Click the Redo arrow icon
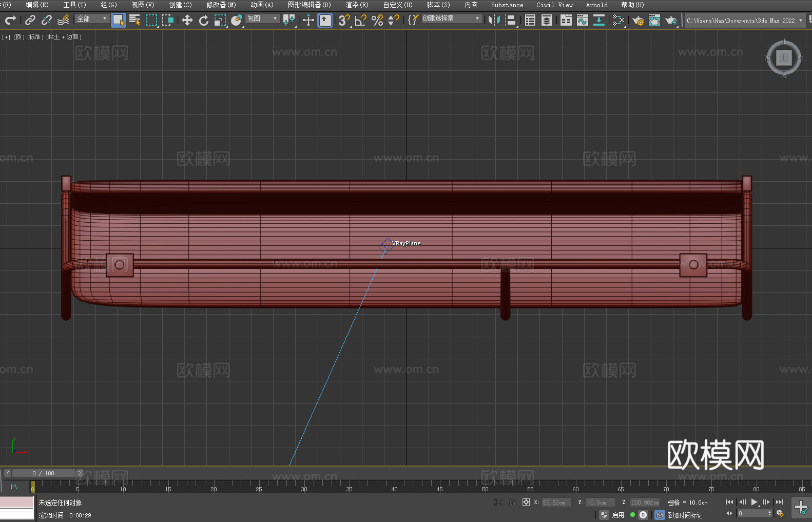The height and width of the screenshot is (522, 812). 10,20
